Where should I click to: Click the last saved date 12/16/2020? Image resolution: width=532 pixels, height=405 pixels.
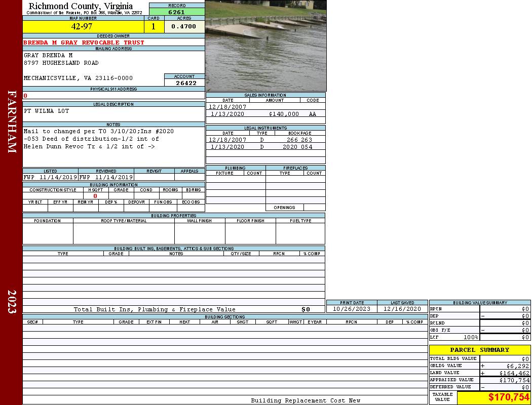(x=402, y=309)
